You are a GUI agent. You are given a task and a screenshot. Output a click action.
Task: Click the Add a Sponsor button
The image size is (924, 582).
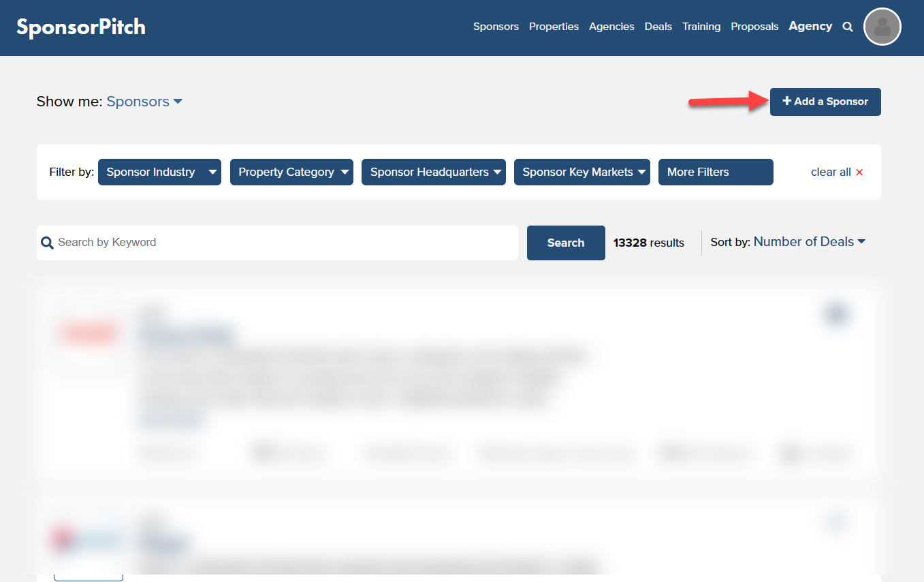tap(825, 102)
